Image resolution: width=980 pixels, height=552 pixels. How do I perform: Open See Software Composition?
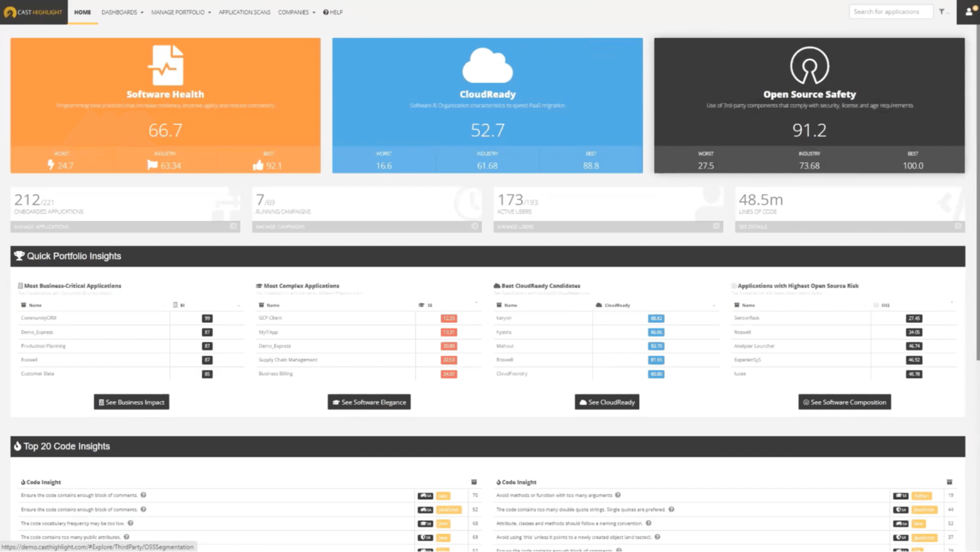844,402
